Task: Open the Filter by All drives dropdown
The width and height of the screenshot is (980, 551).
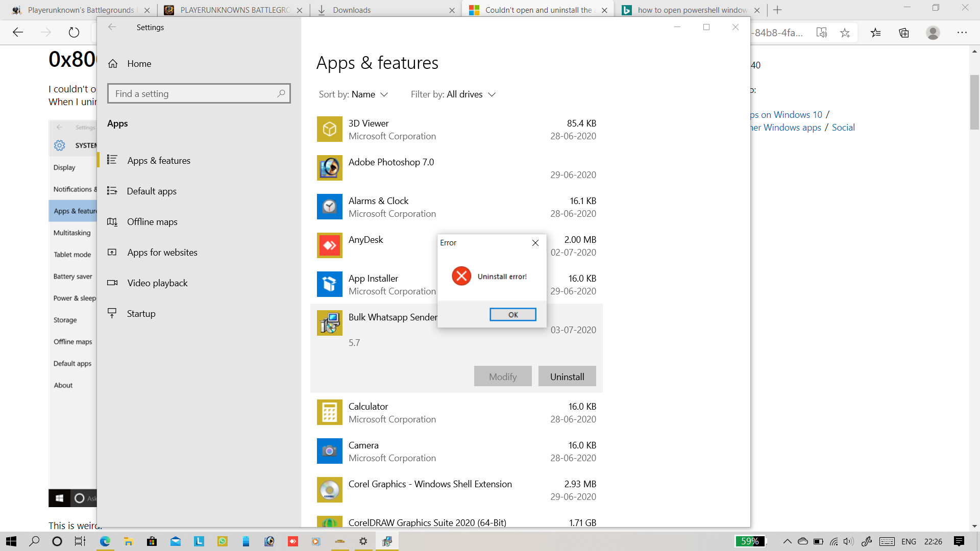Action: 453,94
